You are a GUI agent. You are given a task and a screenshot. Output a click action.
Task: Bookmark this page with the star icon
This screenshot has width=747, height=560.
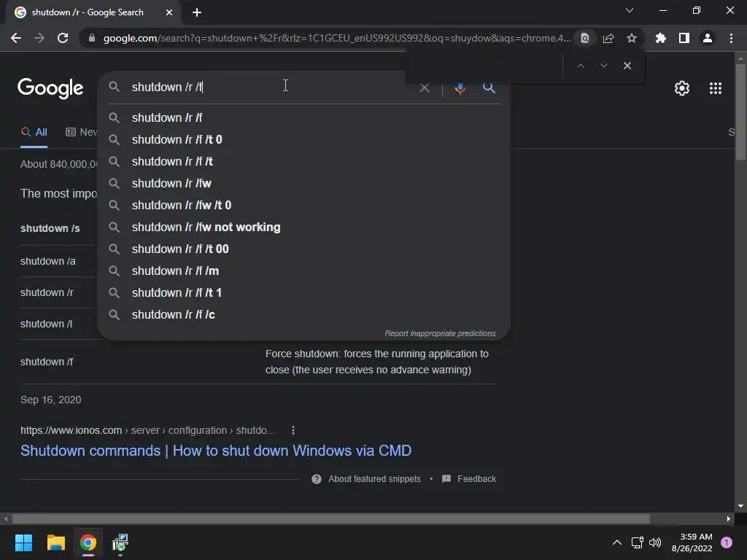(x=632, y=38)
